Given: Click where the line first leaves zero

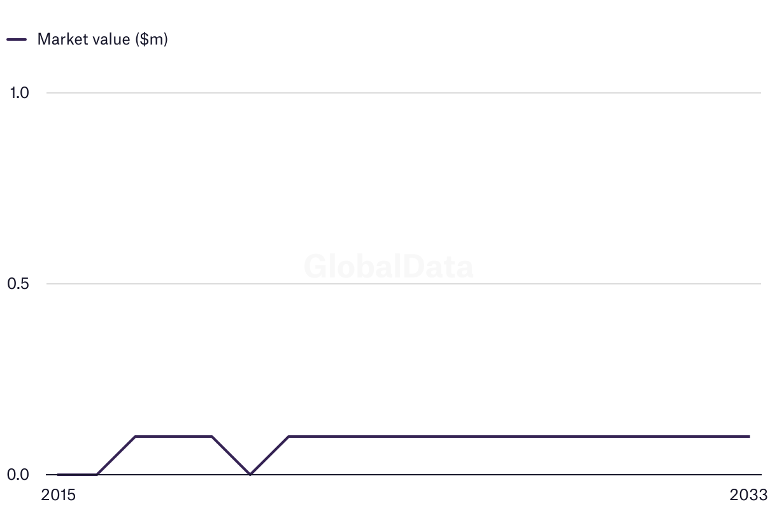Looking at the screenshot, I should click(x=96, y=475).
